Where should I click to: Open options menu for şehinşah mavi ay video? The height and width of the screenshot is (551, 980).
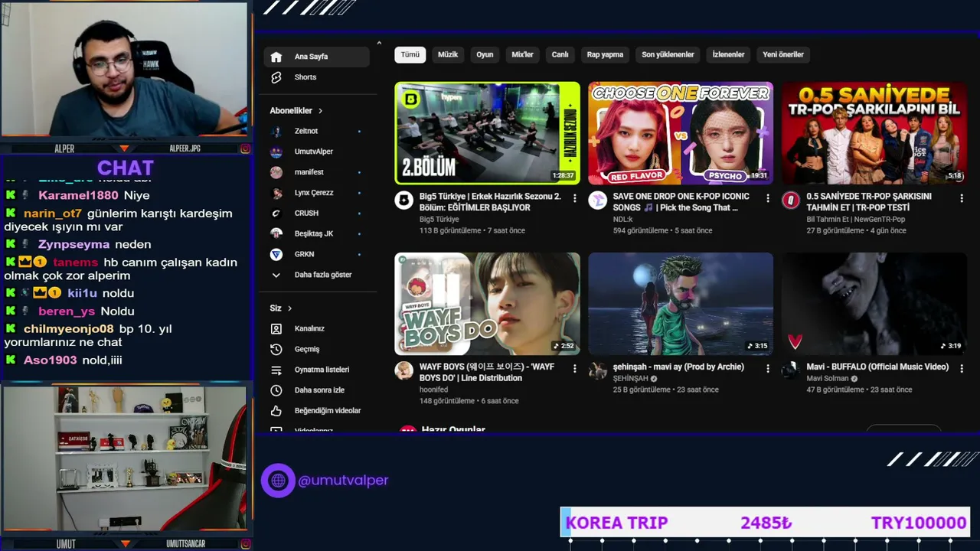pyautogui.click(x=768, y=369)
